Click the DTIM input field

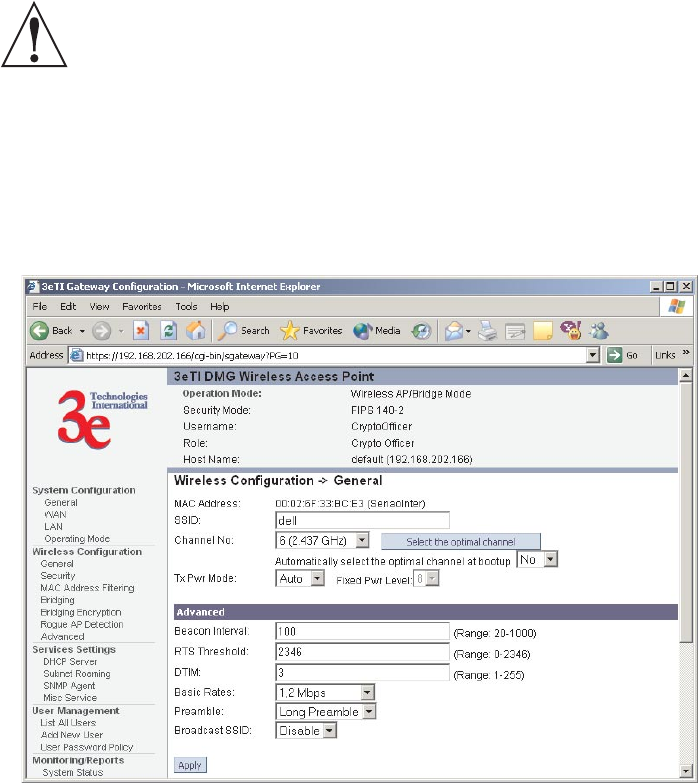coord(362,672)
